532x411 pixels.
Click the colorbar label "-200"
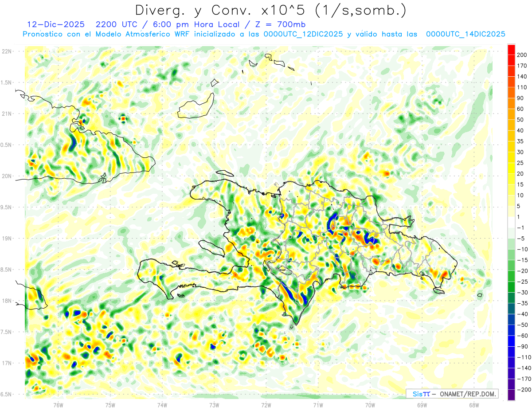coord(524,390)
